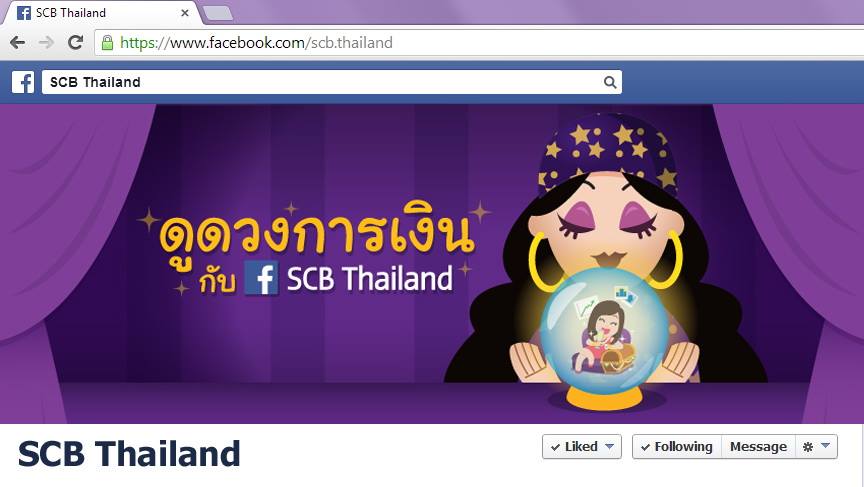Viewport: 864px width, 487px height.
Task: Expand the arrow beside the gear icon
Action: click(x=825, y=446)
